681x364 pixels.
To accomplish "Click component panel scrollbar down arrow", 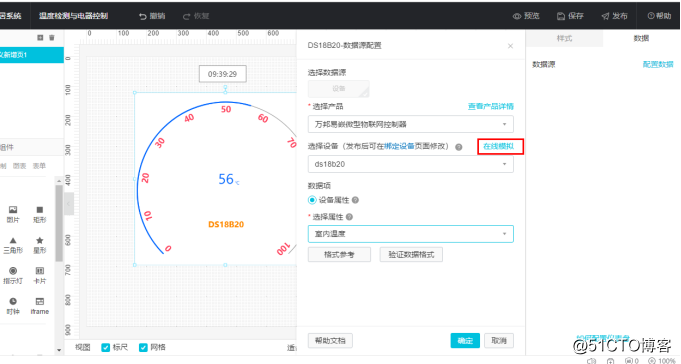I will [x=59, y=350].
